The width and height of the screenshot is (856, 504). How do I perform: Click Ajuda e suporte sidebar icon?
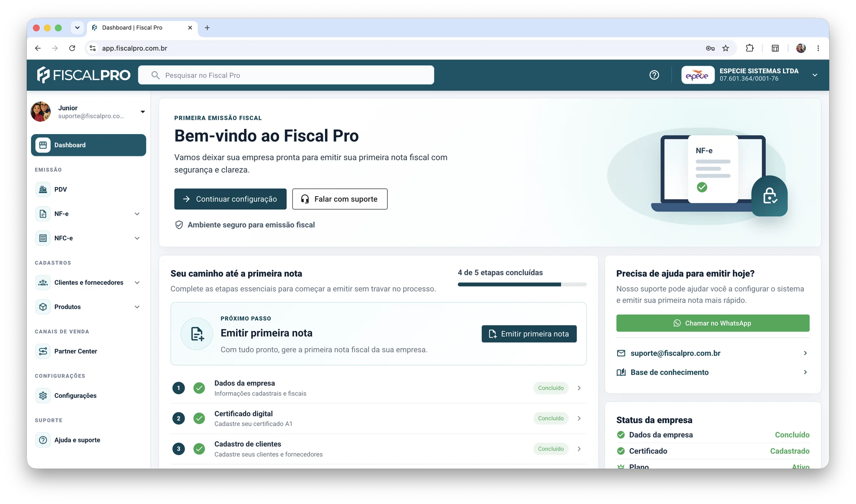pos(43,440)
